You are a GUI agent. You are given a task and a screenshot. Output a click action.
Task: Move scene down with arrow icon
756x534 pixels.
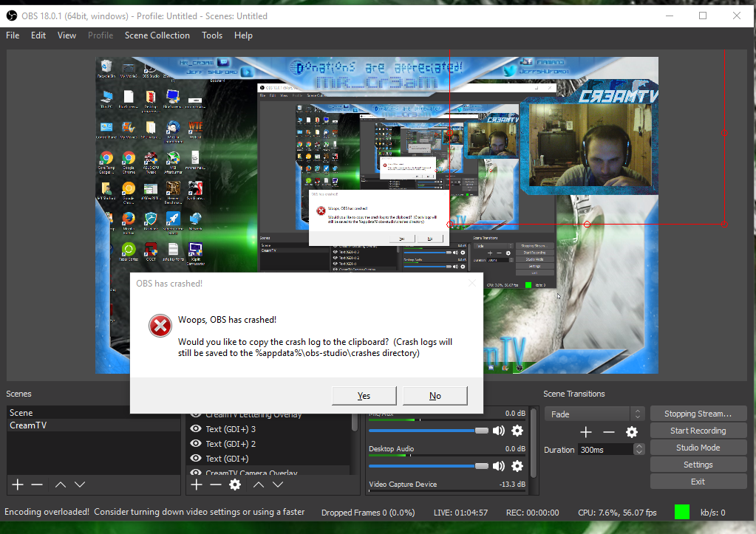pos(80,485)
